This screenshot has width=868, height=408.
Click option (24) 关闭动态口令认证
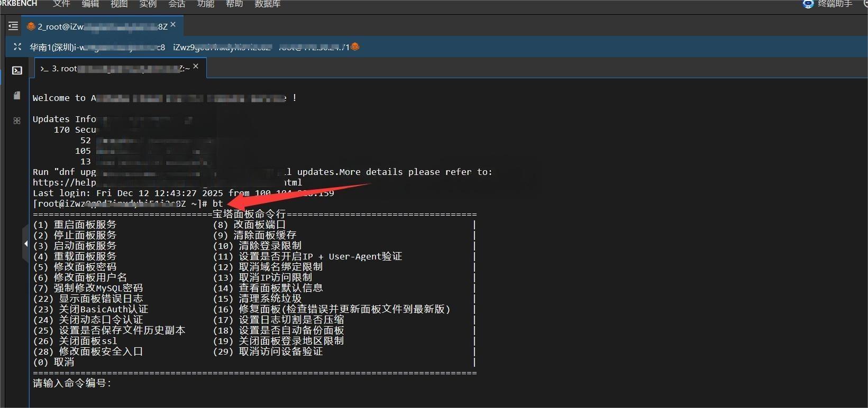click(88, 320)
